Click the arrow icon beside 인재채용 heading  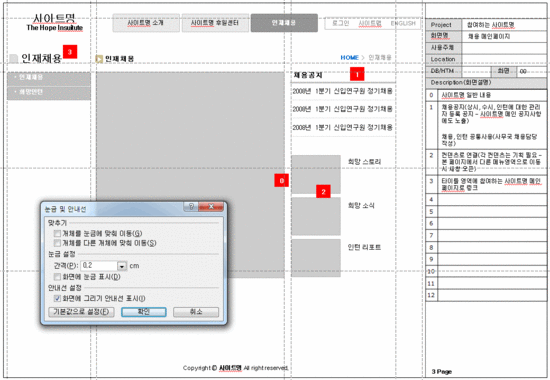click(99, 59)
